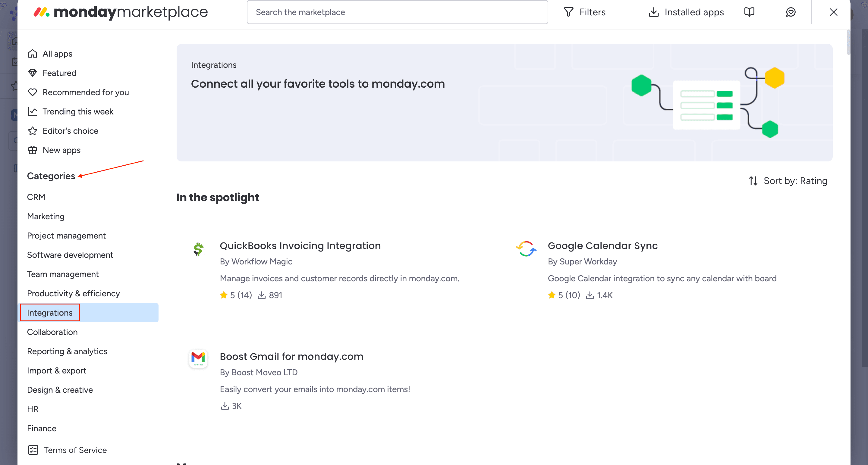The image size is (868, 465).
Task: Click the Installed apps download icon
Action: (x=653, y=12)
